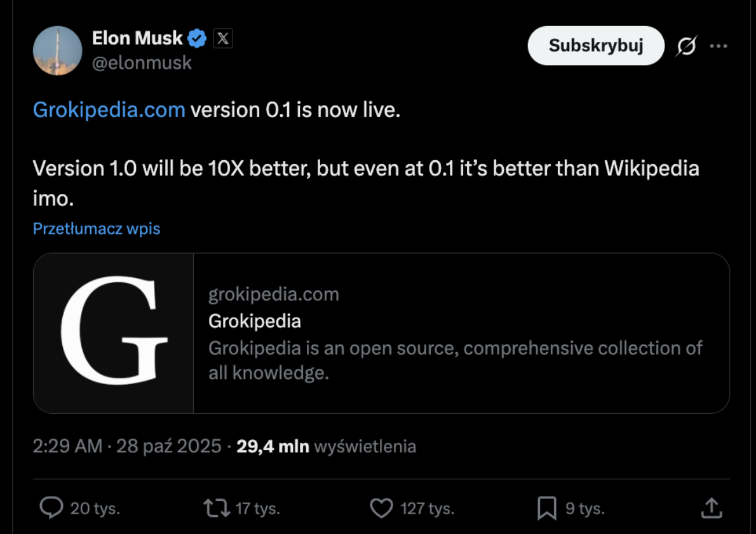Open the Grokipedia.com link in the tweet text

[x=108, y=109]
